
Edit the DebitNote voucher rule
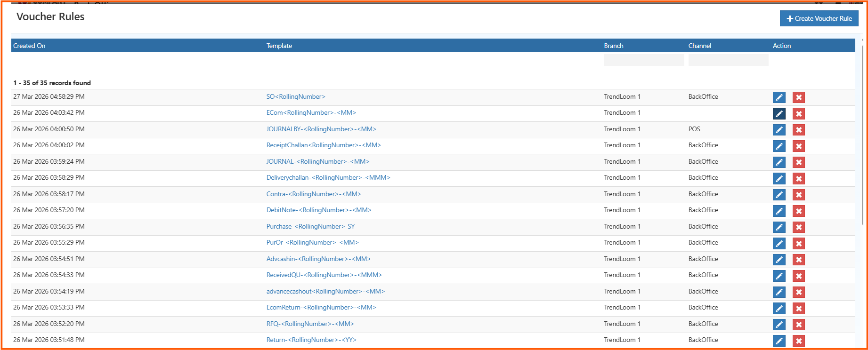pyautogui.click(x=779, y=211)
